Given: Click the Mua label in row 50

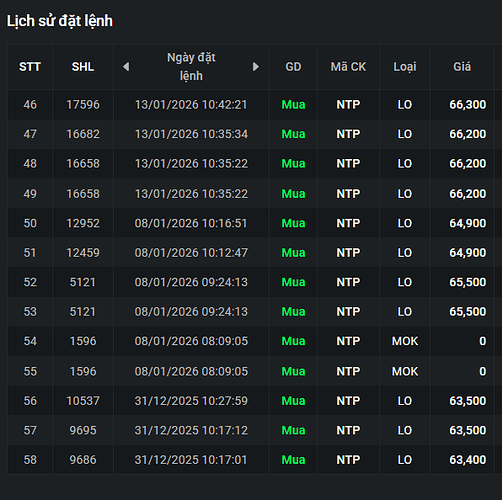Looking at the screenshot, I should [293, 223].
